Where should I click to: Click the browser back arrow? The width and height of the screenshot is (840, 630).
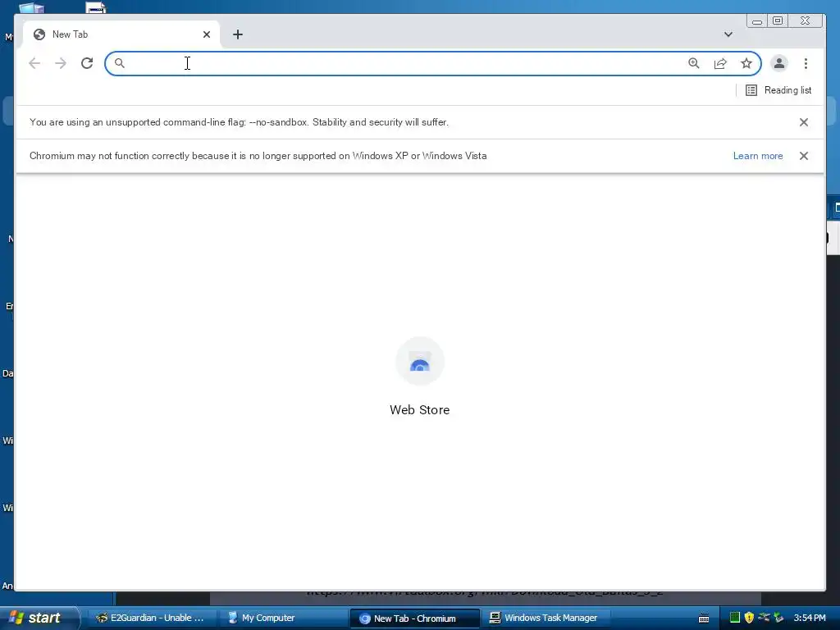tap(34, 63)
